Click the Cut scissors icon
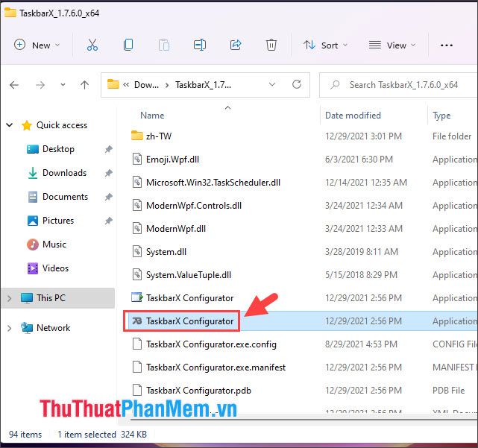 [92, 45]
